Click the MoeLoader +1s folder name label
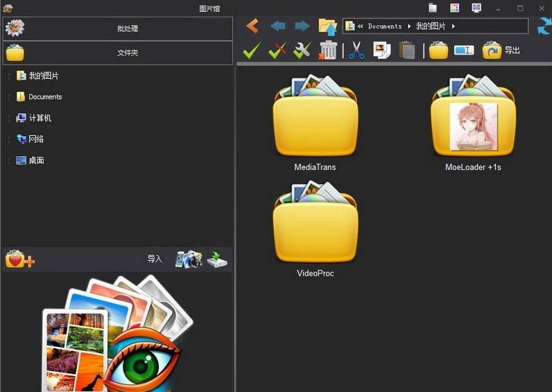 pyautogui.click(x=473, y=167)
